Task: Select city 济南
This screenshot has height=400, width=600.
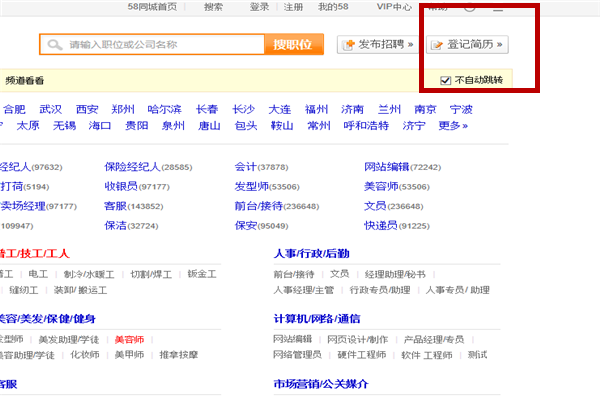Action: [x=352, y=109]
